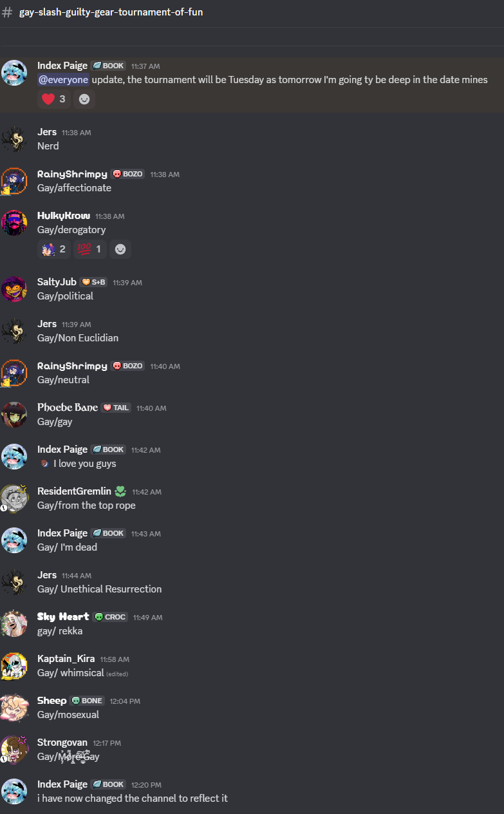
Task: Click Phoebe Bane's TAIL heart tag
Action: [116, 408]
